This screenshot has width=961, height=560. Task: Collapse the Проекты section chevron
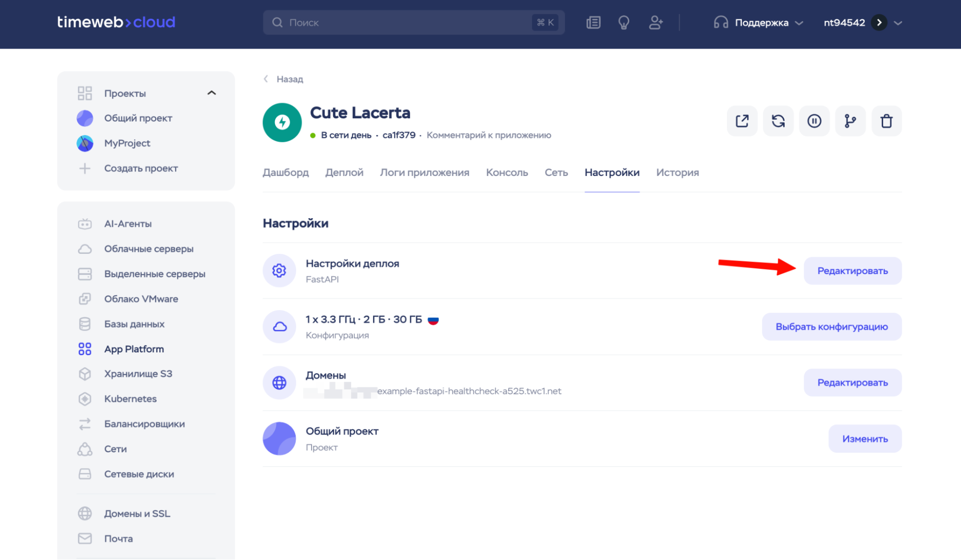pyautogui.click(x=212, y=93)
